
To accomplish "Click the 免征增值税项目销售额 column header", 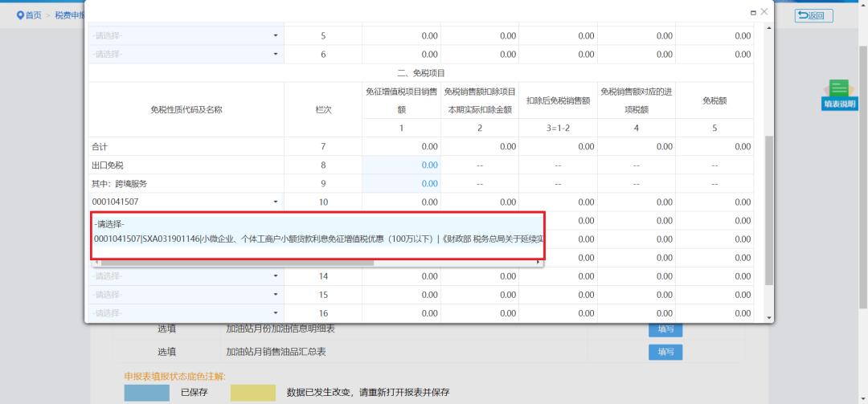I will (x=401, y=100).
